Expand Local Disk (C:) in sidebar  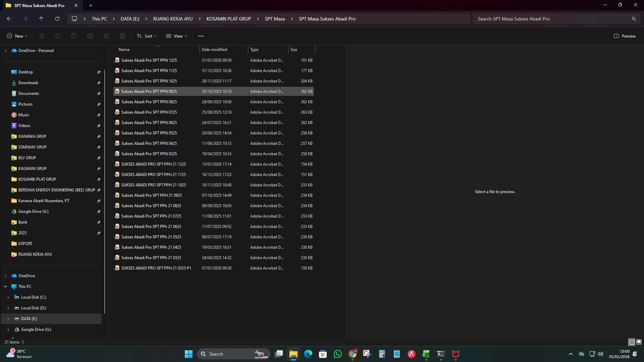click(8, 297)
